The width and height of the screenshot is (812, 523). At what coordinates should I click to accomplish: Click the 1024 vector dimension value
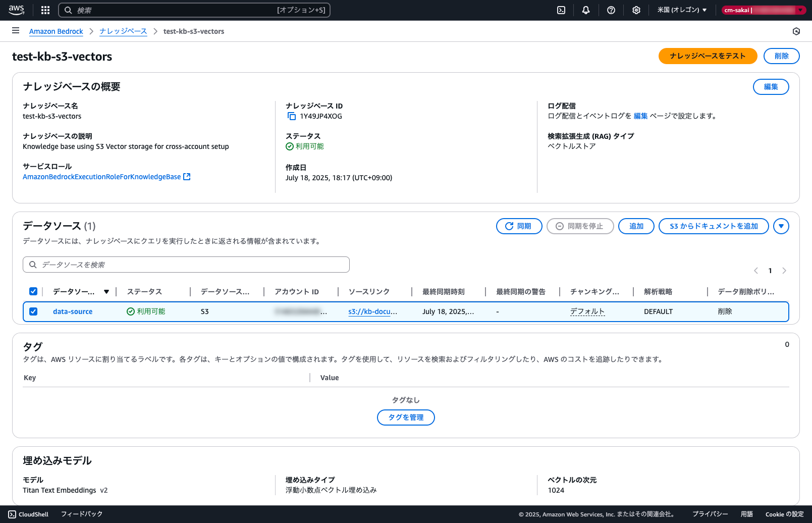coord(556,490)
